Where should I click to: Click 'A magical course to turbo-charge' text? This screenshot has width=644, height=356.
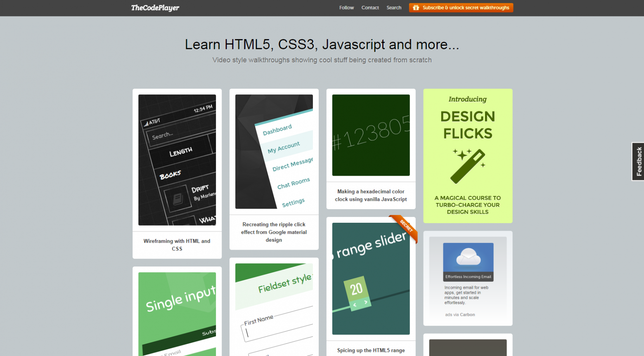[x=468, y=205]
